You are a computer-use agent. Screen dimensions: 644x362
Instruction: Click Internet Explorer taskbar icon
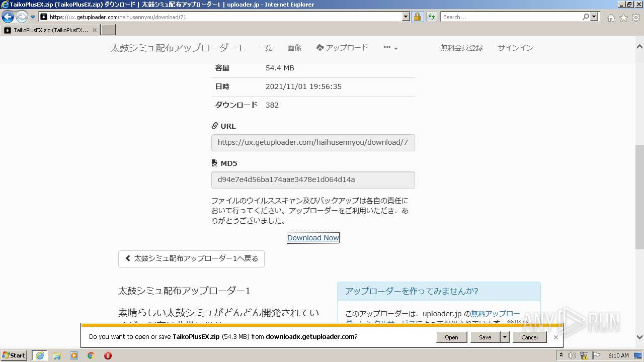40,355
